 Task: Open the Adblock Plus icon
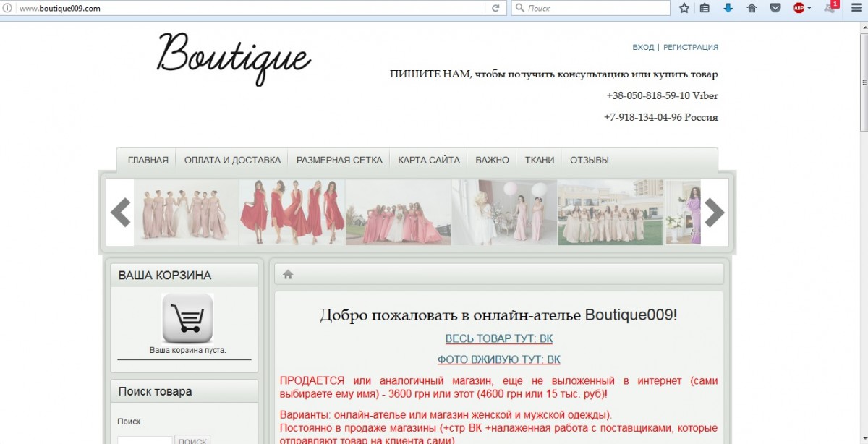[x=799, y=8]
